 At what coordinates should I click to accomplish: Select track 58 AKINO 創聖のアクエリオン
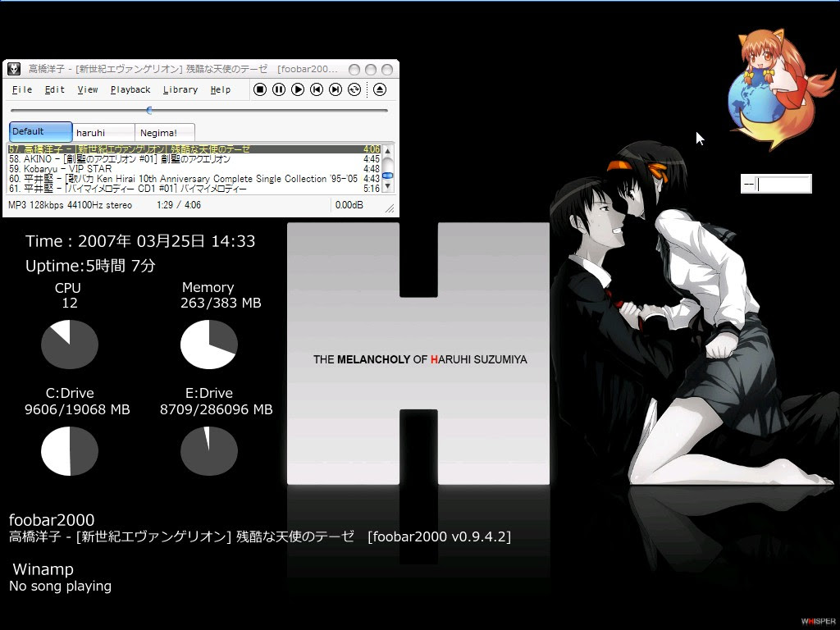coord(194,159)
